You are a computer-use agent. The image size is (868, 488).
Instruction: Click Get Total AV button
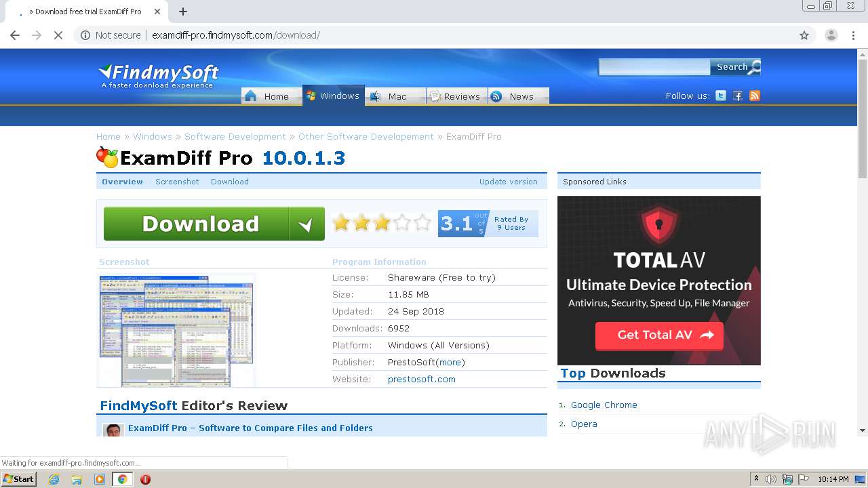coord(659,335)
